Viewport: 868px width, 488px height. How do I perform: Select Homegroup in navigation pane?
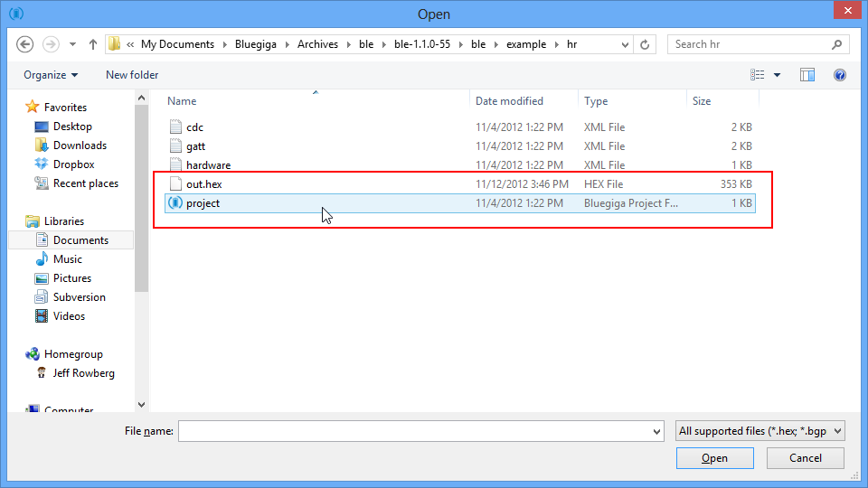point(73,354)
